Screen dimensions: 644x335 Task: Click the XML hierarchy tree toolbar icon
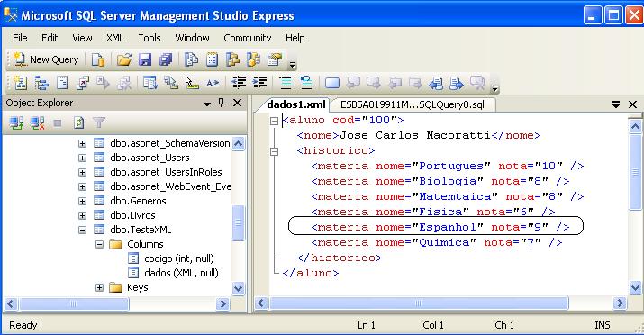41,83
